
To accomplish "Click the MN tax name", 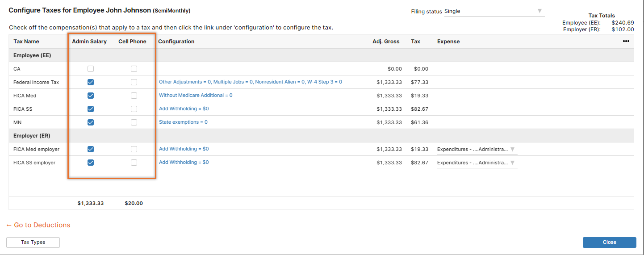I will coord(17,122).
